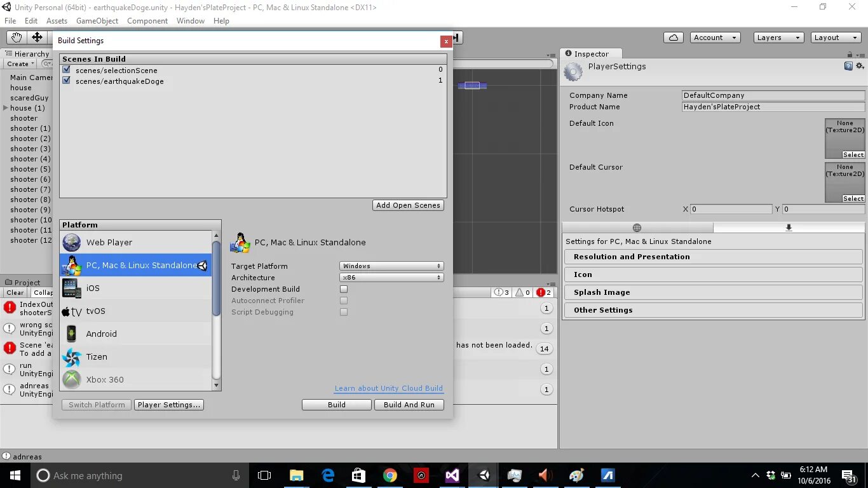Open Google Chrome from the taskbar
This screenshot has width=868, height=488.
(390, 475)
